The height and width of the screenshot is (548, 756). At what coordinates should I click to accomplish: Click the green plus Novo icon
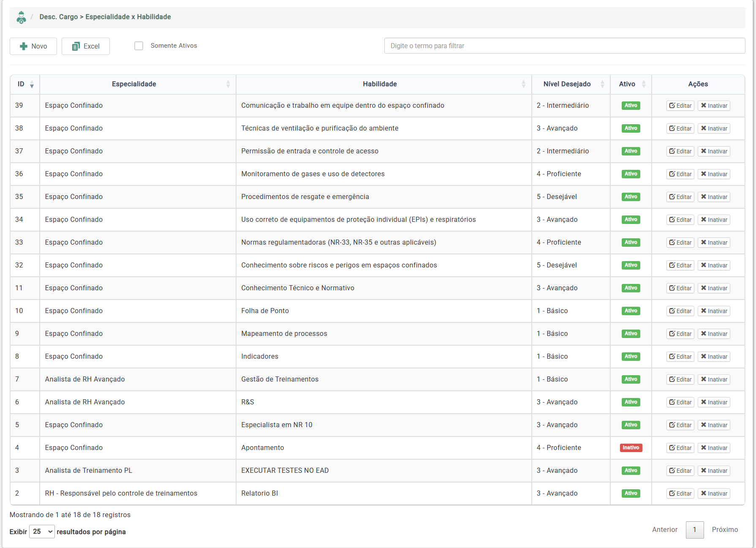tap(24, 46)
